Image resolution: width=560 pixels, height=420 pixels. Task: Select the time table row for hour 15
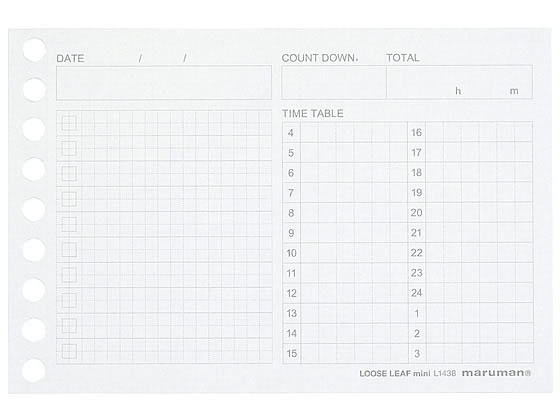(345, 353)
